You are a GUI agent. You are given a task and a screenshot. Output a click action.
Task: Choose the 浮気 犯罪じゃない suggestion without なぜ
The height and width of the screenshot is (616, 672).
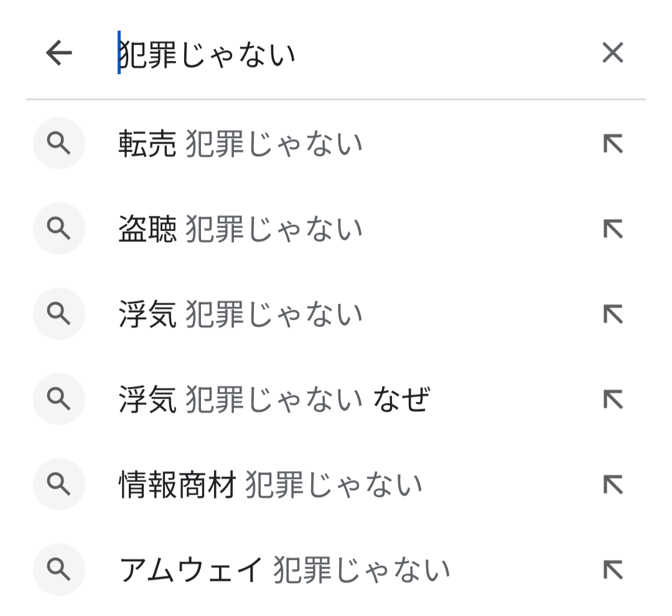point(240,315)
